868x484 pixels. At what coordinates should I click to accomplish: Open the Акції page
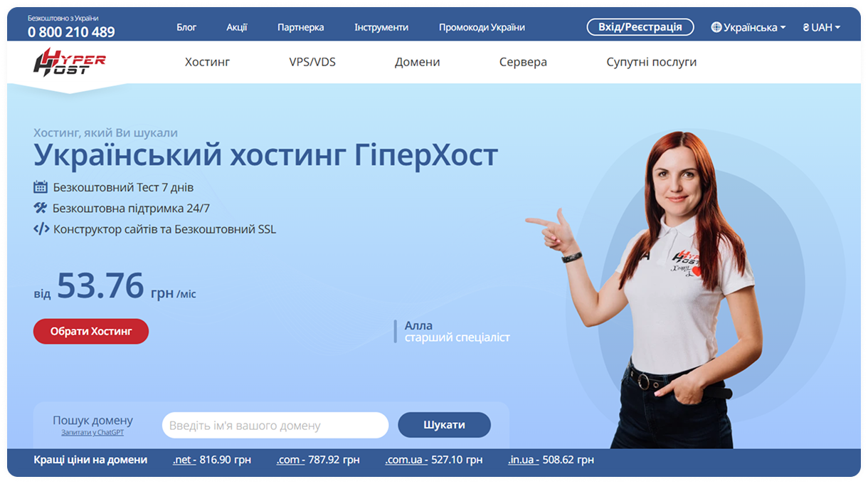click(x=237, y=27)
